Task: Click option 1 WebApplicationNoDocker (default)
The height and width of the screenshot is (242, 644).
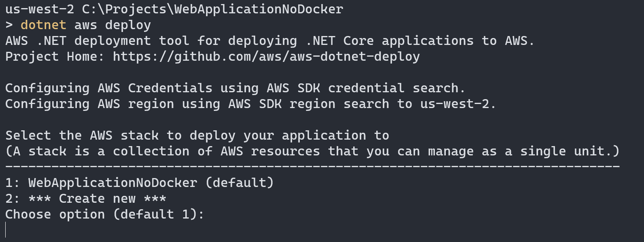Action: click(x=140, y=183)
